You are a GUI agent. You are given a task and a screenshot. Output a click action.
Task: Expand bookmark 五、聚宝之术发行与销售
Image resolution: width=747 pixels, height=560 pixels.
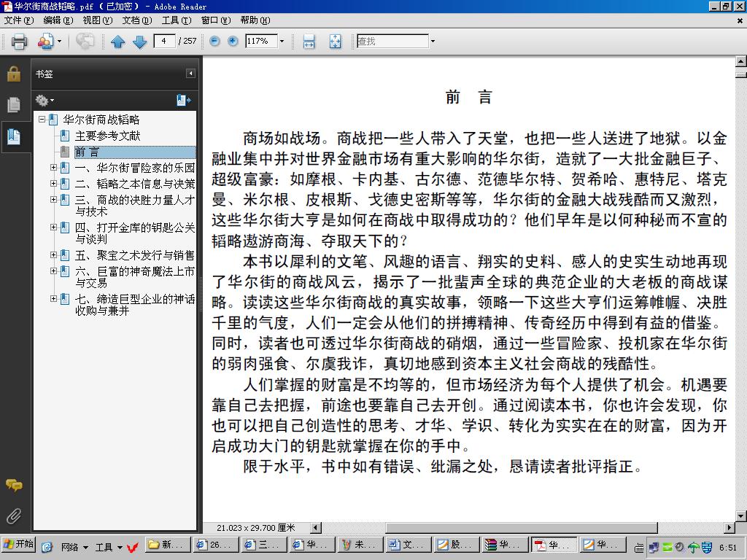pos(54,255)
